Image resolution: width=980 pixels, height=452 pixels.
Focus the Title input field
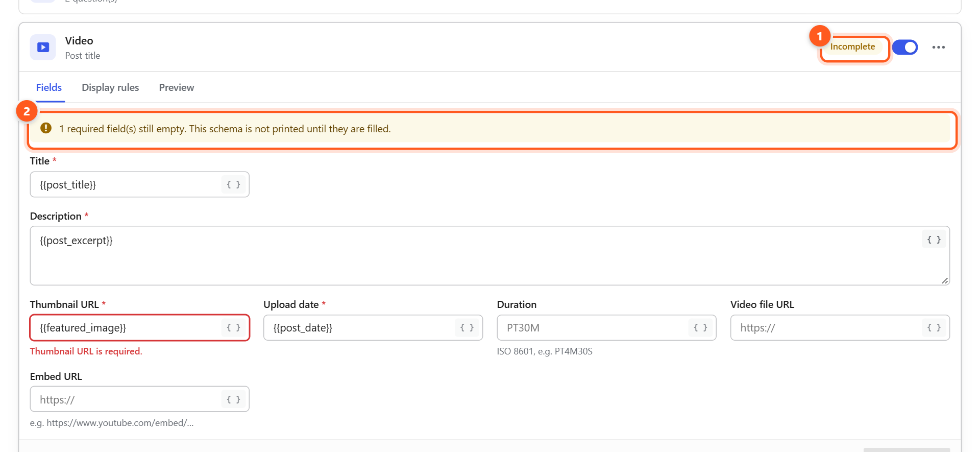[139, 184]
